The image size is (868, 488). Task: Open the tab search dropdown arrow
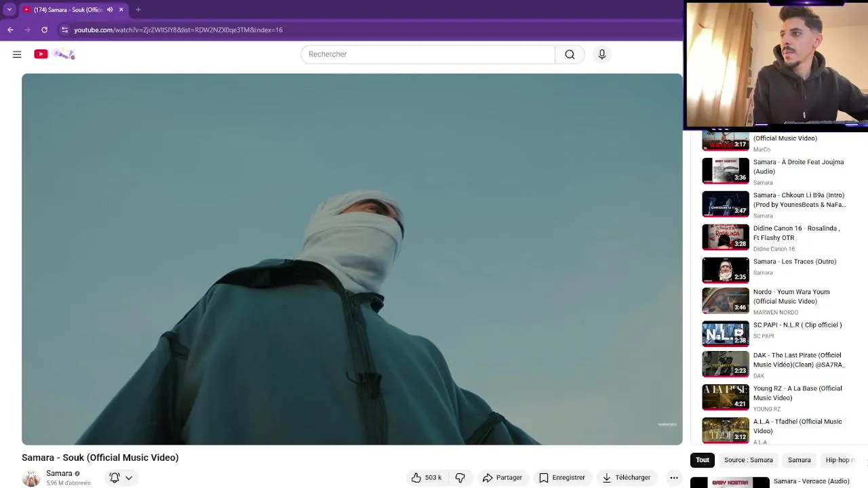(9, 9)
